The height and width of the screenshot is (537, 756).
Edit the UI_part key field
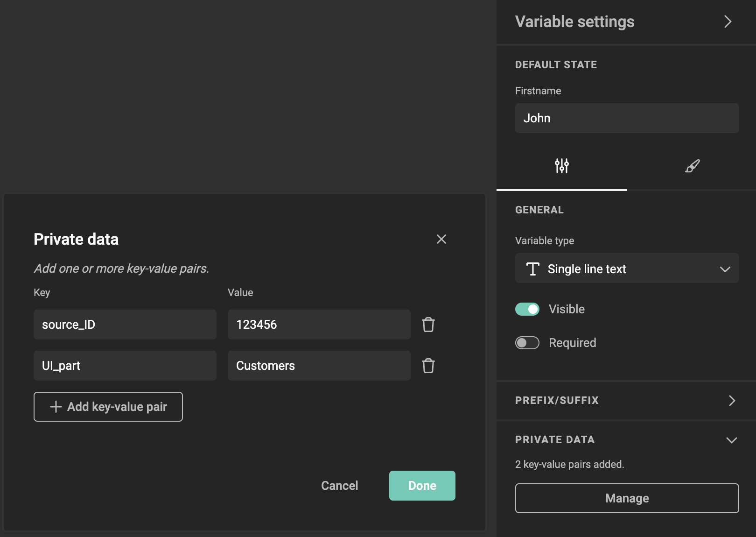click(x=125, y=366)
